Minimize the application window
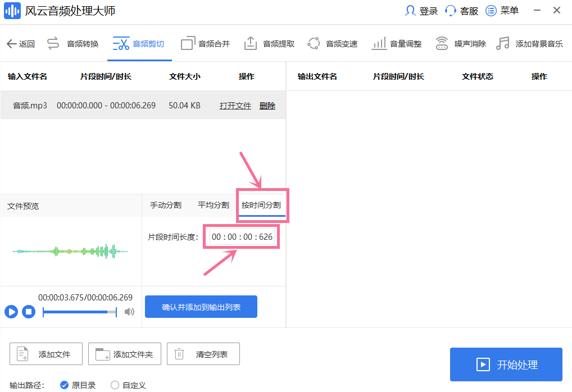The width and height of the screenshot is (572, 392). pyautogui.click(x=537, y=10)
